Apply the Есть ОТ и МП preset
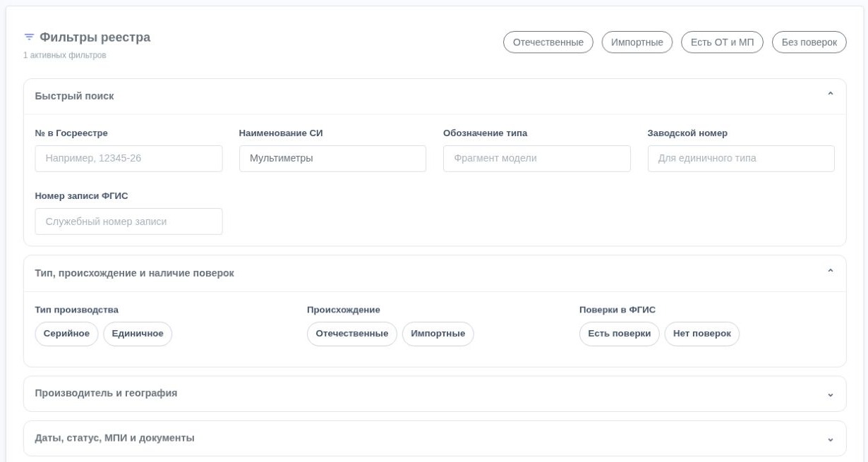868x462 pixels. click(722, 42)
